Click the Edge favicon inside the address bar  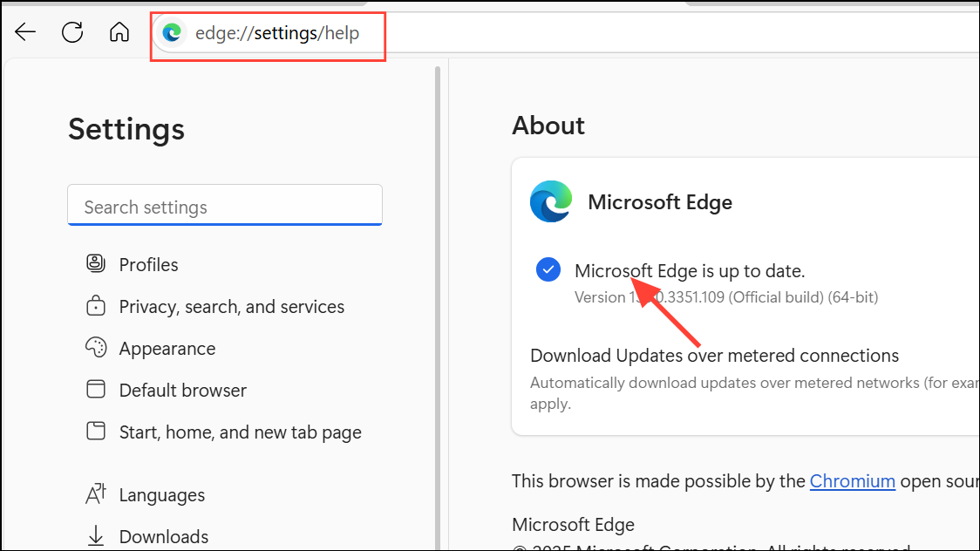172,32
